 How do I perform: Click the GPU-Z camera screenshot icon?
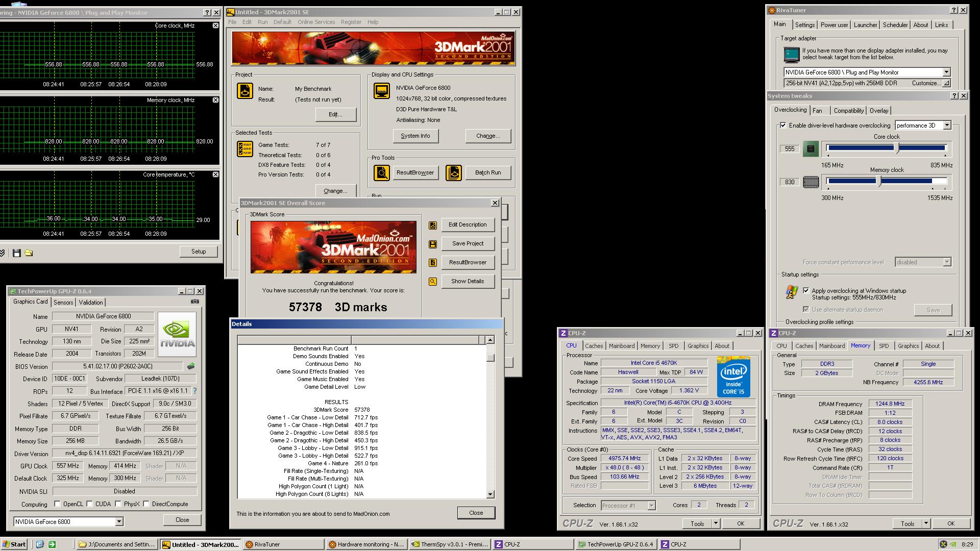point(194,302)
